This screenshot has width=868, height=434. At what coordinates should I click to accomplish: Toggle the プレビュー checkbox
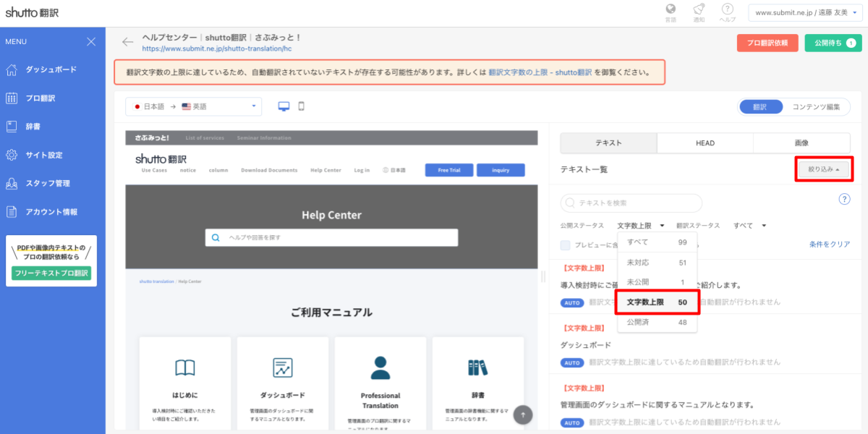pos(565,245)
